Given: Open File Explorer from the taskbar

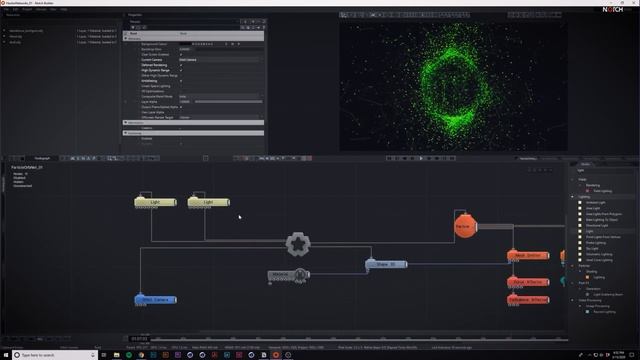Looking at the screenshot, I should click(x=116, y=355).
